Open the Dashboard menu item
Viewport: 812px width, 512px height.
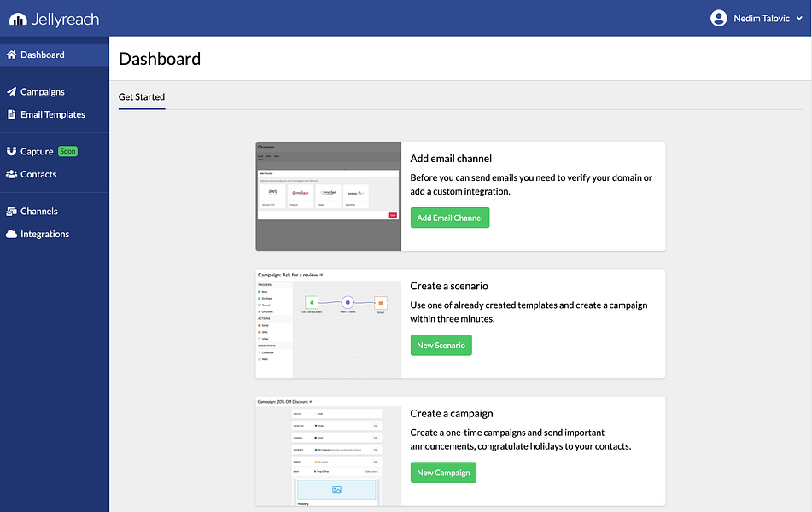[55, 55]
